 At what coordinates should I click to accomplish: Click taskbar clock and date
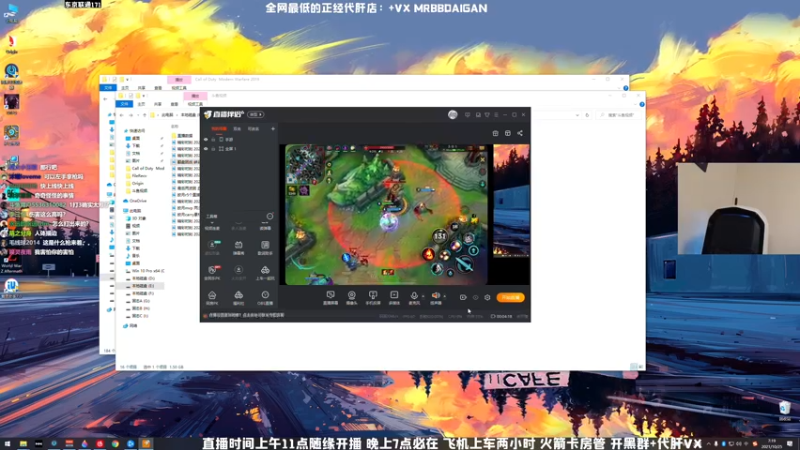[773, 444]
